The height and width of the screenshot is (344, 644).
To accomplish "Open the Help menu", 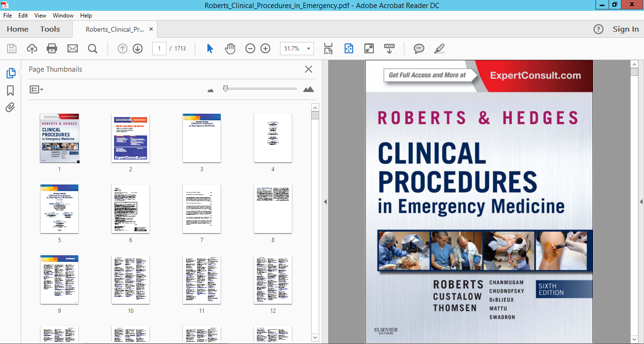I will click(x=86, y=16).
